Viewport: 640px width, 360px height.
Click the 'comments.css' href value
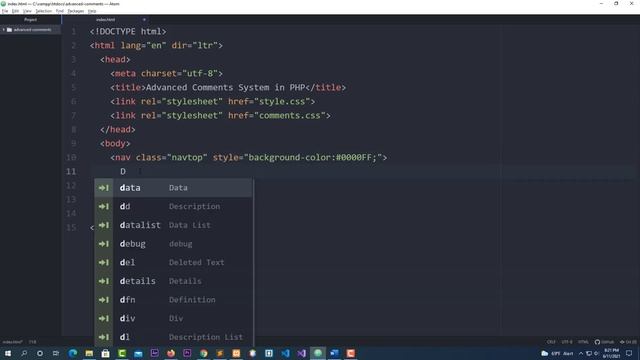coord(289,116)
